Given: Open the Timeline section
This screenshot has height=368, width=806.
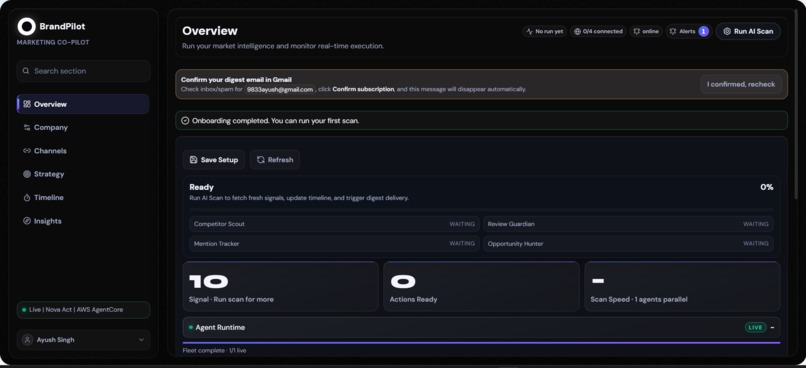Looking at the screenshot, I should point(83,197).
